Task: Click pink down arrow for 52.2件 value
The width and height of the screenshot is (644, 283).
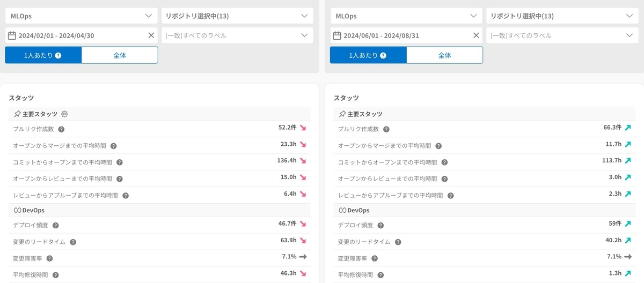Action: click(303, 128)
